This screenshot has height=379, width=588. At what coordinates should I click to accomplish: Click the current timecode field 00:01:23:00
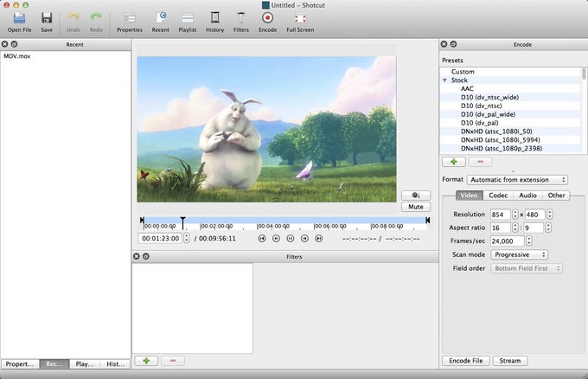pyautogui.click(x=160, y=238)
